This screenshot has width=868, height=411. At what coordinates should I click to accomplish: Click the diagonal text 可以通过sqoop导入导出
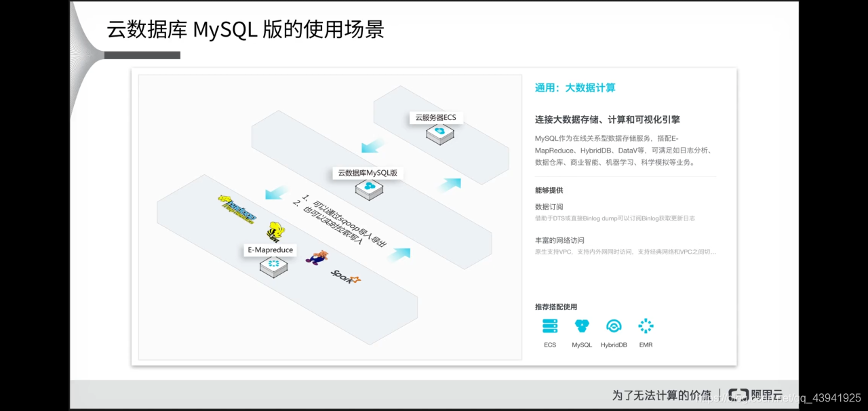(351, 223)
